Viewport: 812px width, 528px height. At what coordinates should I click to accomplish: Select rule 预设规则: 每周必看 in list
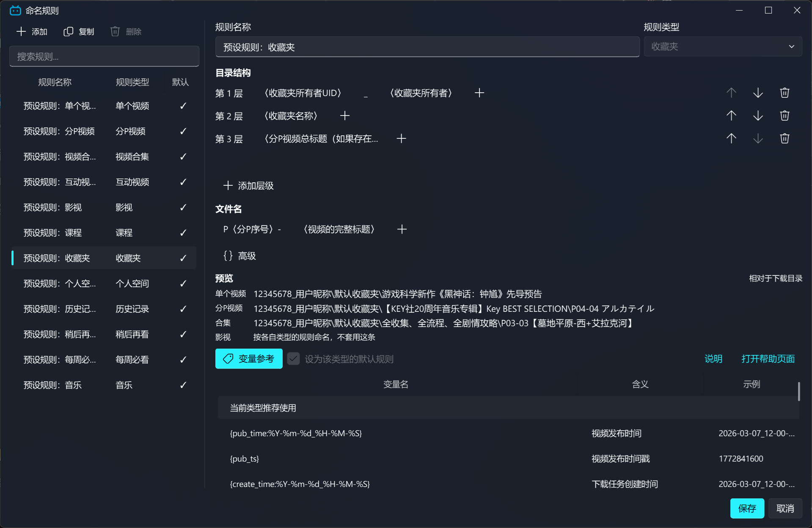[x=104, y=360]
